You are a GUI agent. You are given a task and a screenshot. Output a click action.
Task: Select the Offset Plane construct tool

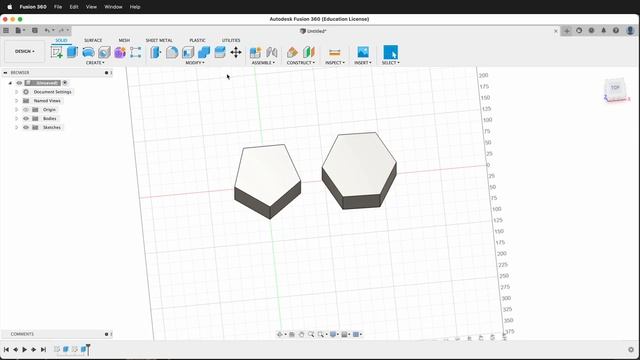coord(292,52)
